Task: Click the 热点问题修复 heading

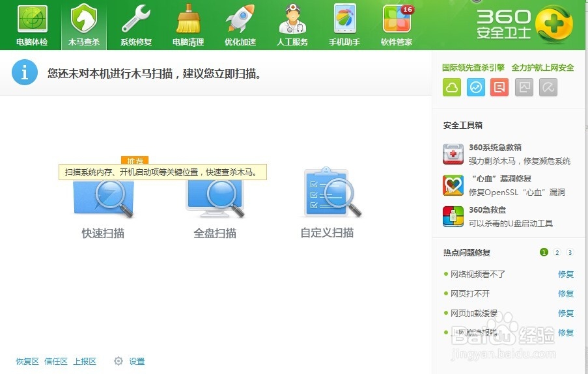Action: click(x=467, y=252)
